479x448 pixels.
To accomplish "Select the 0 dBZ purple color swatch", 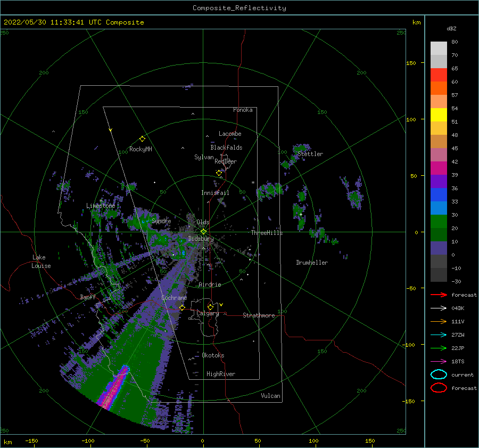I will 439,248.
